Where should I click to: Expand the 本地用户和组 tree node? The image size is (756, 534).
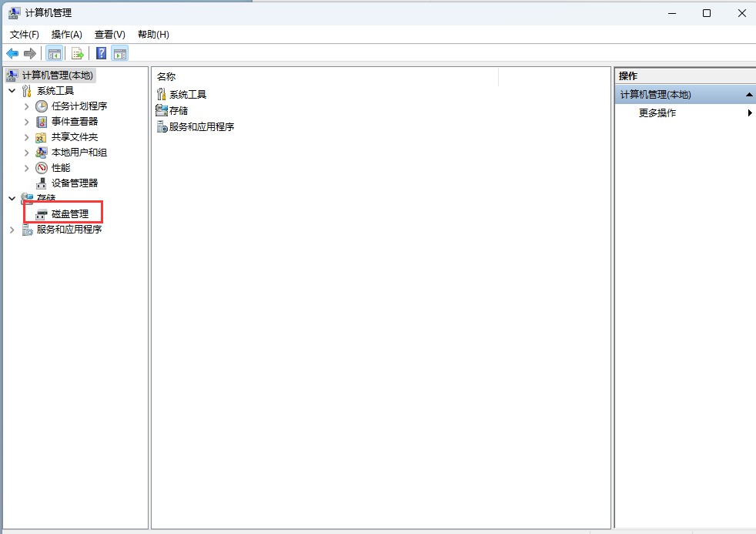point(26,152)
